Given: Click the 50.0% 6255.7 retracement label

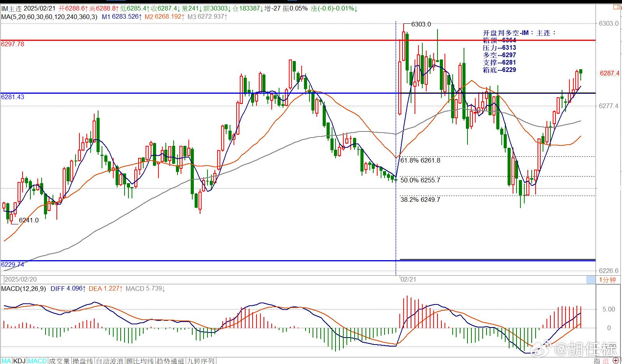Looking at the screenshot, I should [420, 180].
